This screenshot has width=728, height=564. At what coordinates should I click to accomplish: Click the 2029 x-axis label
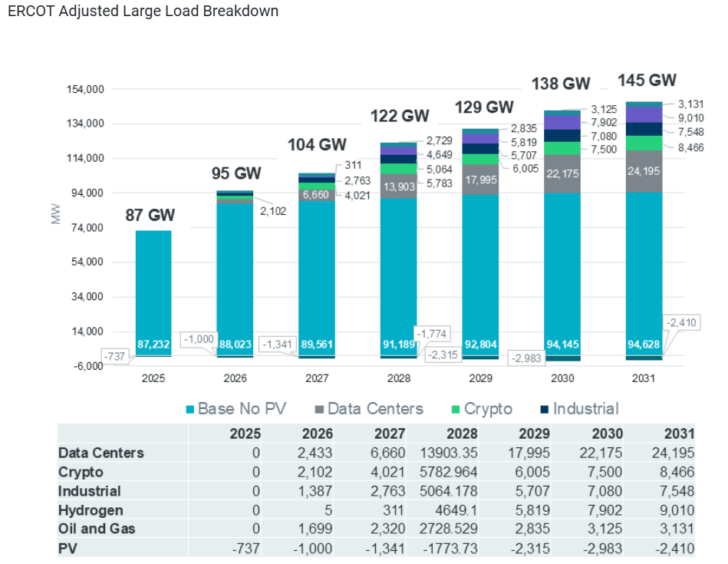[x=480, y=378]
